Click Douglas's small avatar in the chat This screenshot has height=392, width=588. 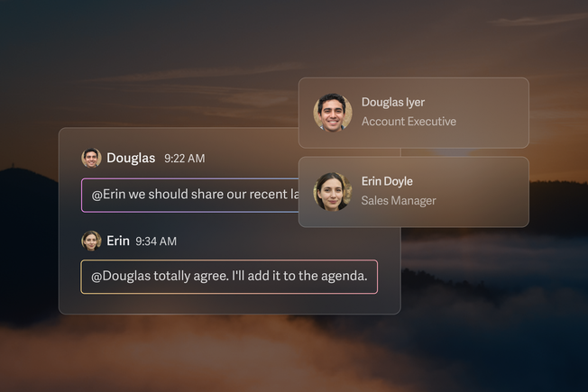click(x=91, y=158)
